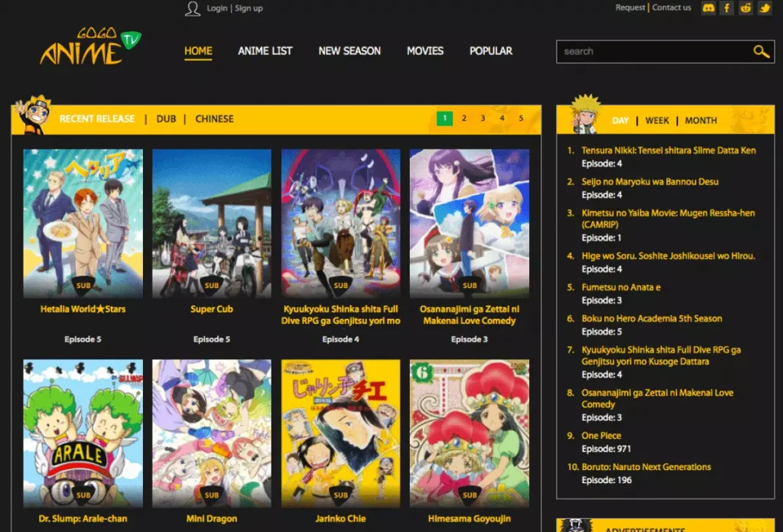Open the Discord icon in the header

707,8
